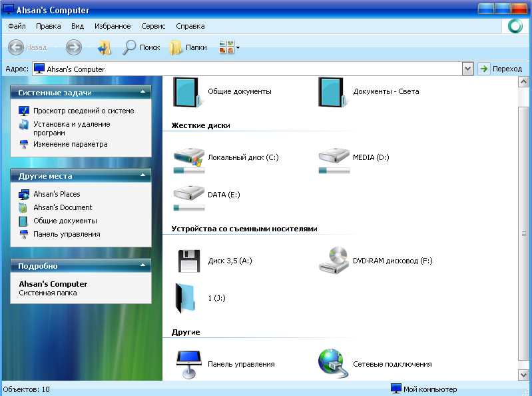Click the Ahsan's Places link
The image size is (532, 396).
click(x=57, y=194)
